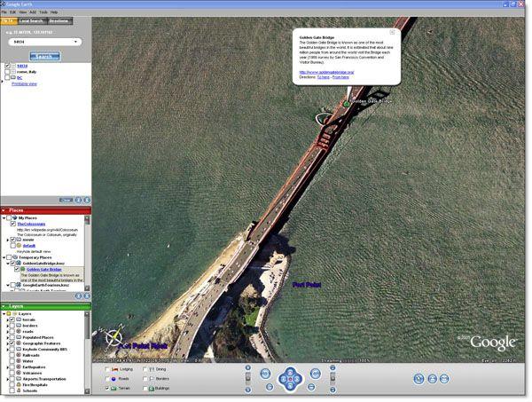Toggle checkbox for the rome, Italy result
The image size is (532, 402).
(x=7, y=72)
